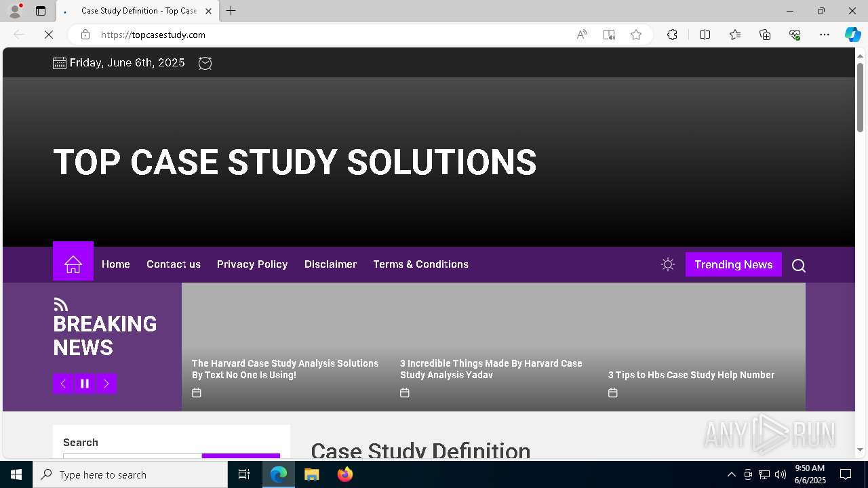Open the Extensions puzzle icon
The height and width of the screenshot is (488, 868).
(x=672, y=35)
